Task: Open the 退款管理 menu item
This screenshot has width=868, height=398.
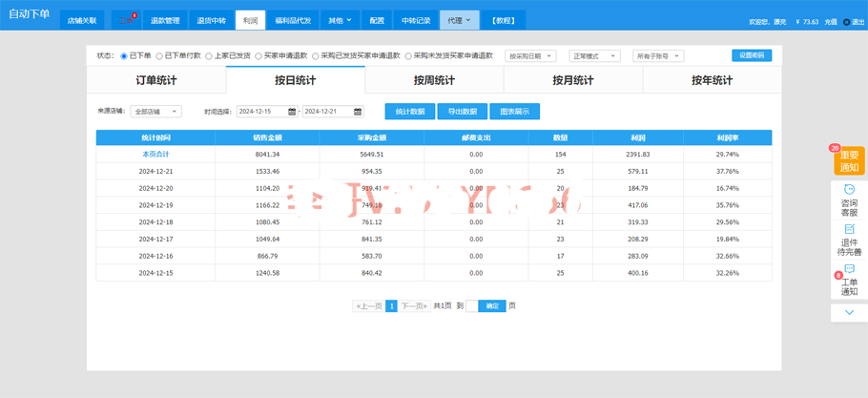Action: click(165, 20)
